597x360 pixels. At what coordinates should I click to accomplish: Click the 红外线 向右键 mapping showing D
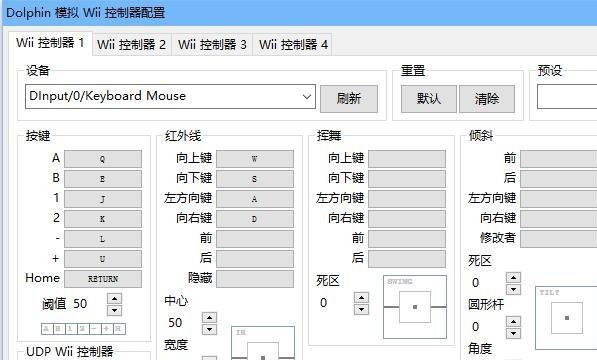pos(255,219)
